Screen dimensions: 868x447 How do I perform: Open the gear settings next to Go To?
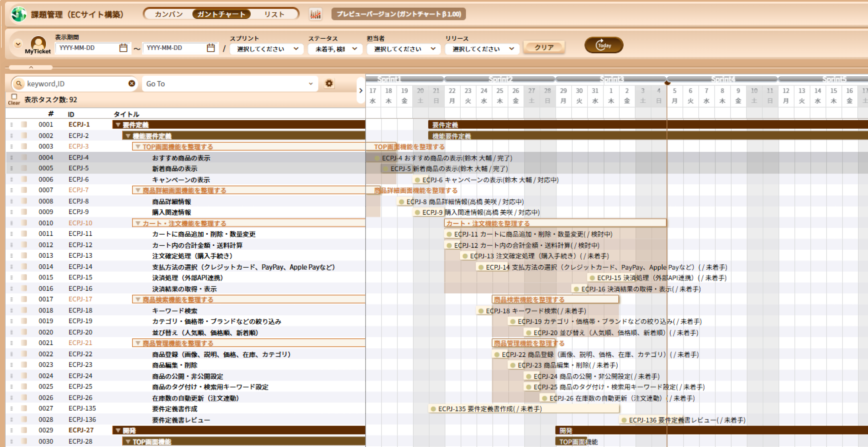coord(329,84)
